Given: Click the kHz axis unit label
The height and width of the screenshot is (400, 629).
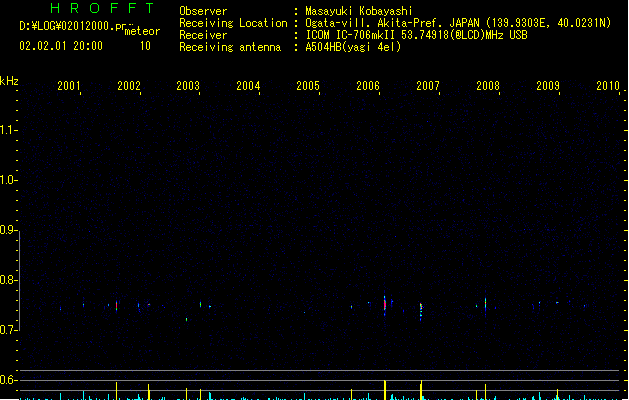Looking at the screenshot, I should pyautogui.click(x=9, y=81).
